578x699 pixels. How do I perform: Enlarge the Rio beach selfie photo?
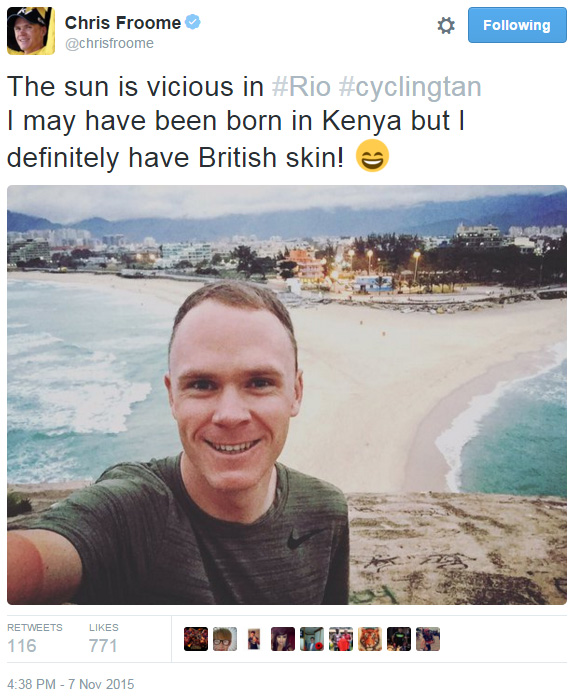tap(287, 395)
